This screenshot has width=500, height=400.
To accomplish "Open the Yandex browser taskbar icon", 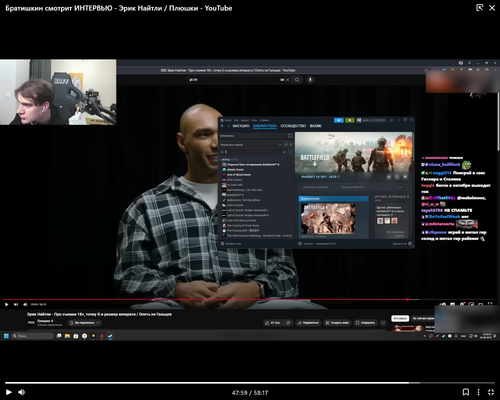I will pyautogui.click(x=84, y=336).
